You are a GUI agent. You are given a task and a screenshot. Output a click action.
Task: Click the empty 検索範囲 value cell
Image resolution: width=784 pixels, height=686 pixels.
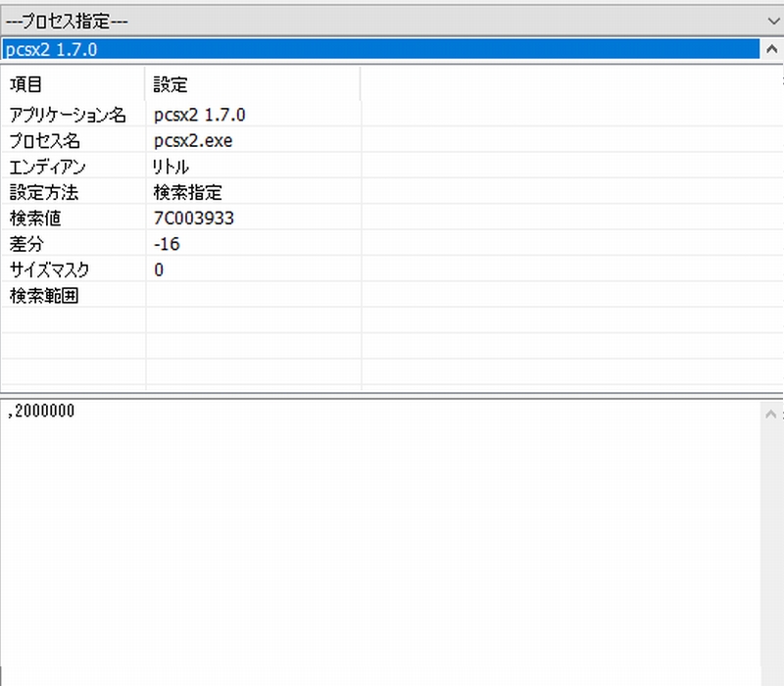(x=254, y=296)
